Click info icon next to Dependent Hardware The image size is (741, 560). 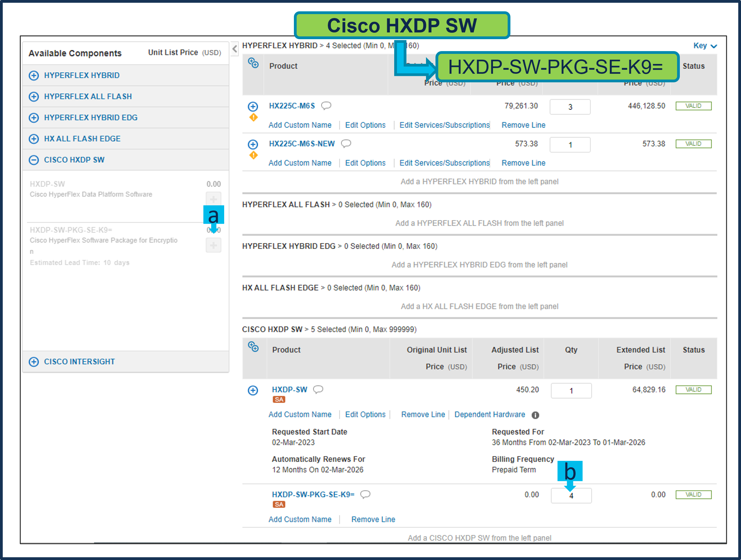click(535, 415)
